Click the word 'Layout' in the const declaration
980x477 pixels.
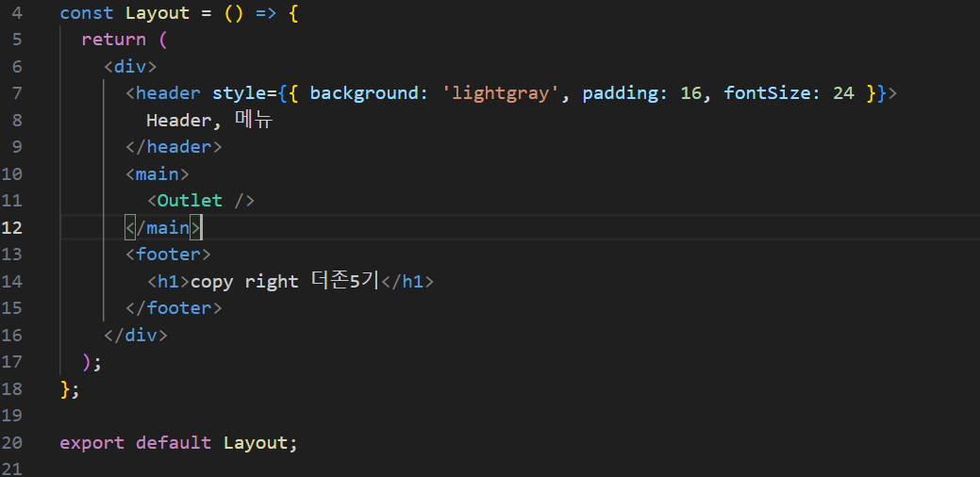[158, 13]
